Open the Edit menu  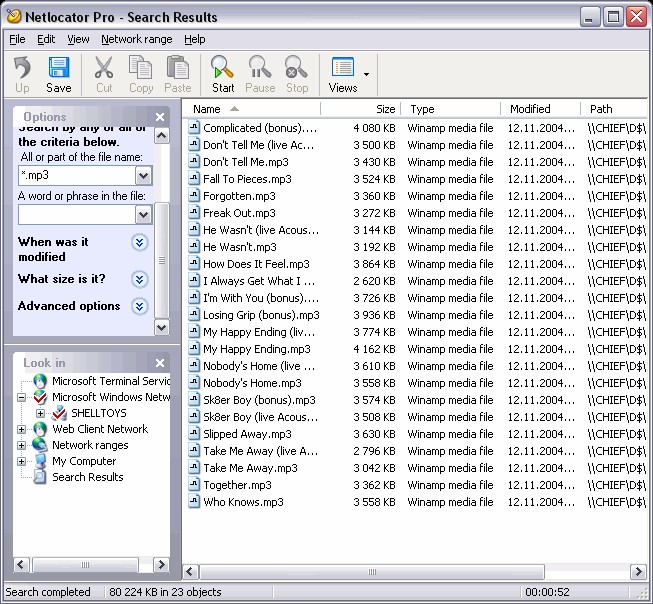click(x=46, y=39)
